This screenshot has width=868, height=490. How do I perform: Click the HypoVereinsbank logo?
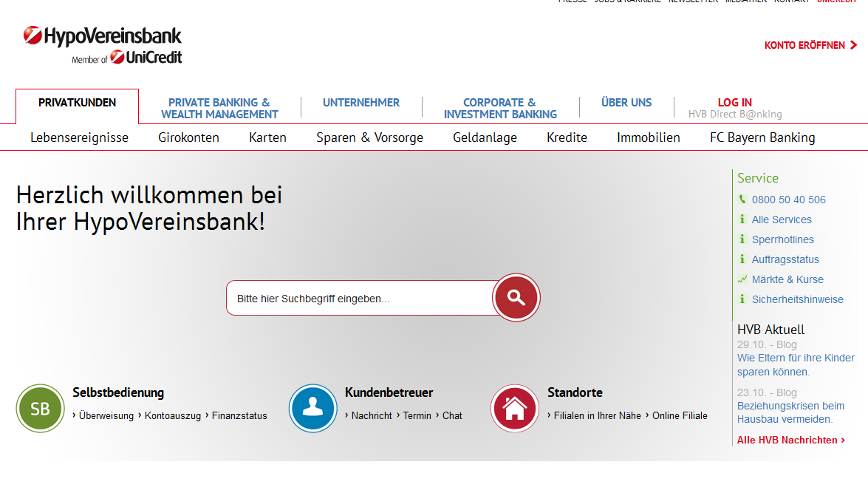pos(103,45)
